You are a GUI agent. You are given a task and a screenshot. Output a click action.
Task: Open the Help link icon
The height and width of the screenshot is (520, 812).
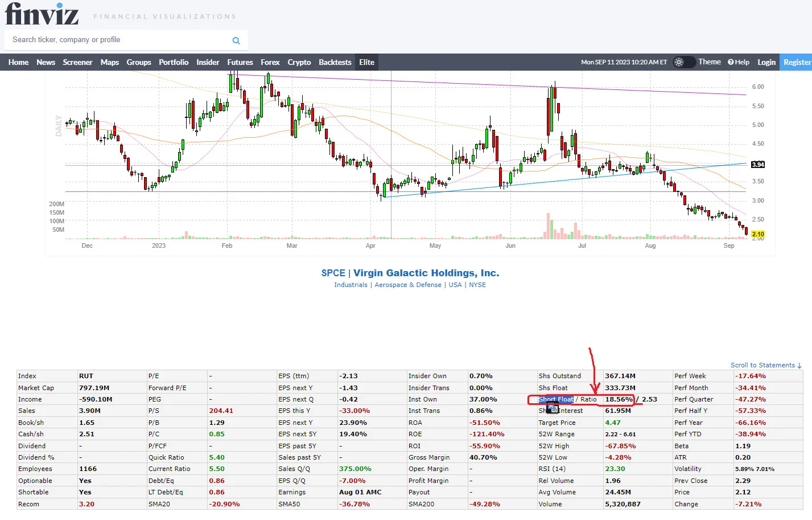click(731, 62)
